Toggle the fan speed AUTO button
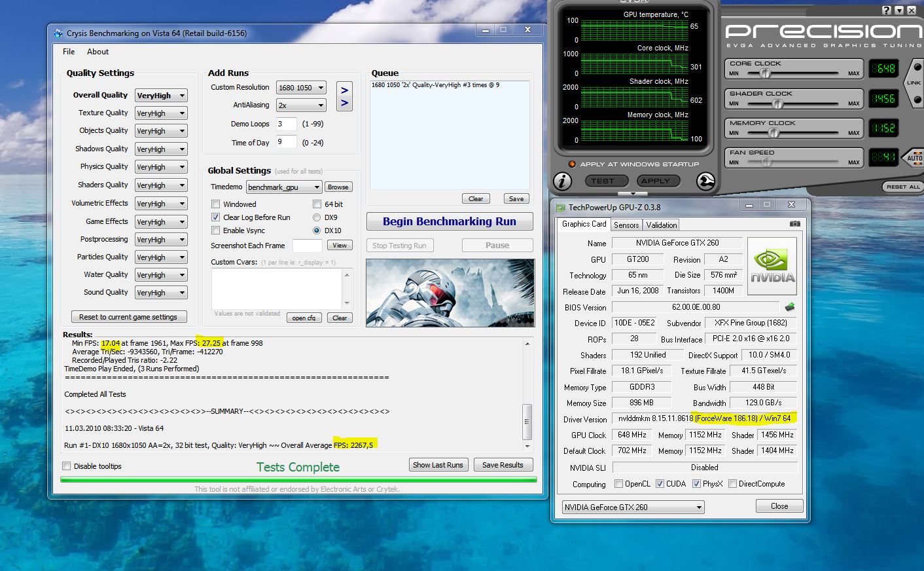The image size is (924, 571). (914, 158)
